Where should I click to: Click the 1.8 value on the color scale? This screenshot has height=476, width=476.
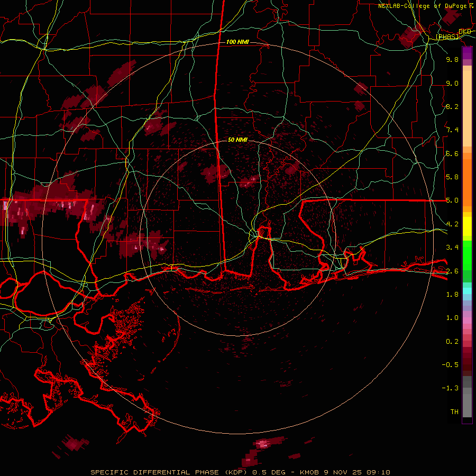click(x=452, y=295)
